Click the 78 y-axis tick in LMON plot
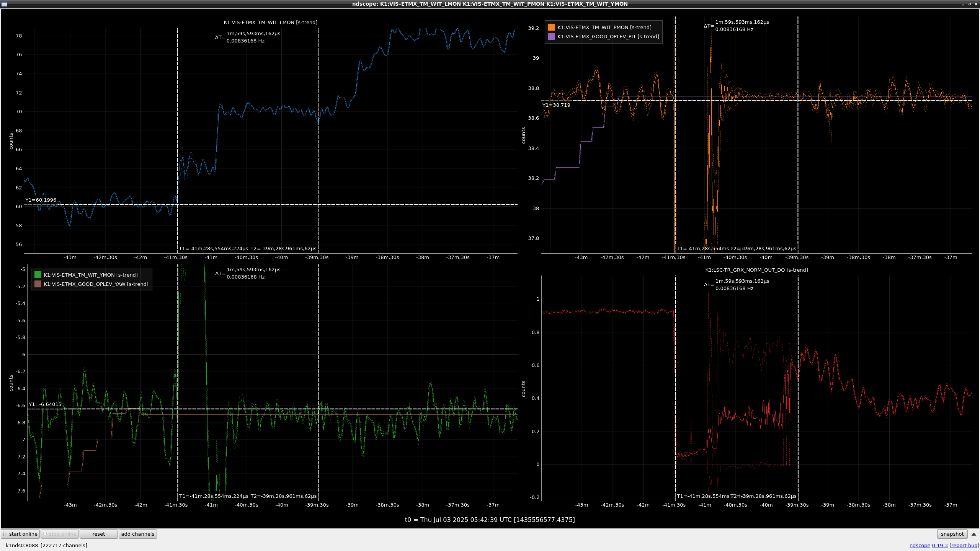 tap(19, 36)
